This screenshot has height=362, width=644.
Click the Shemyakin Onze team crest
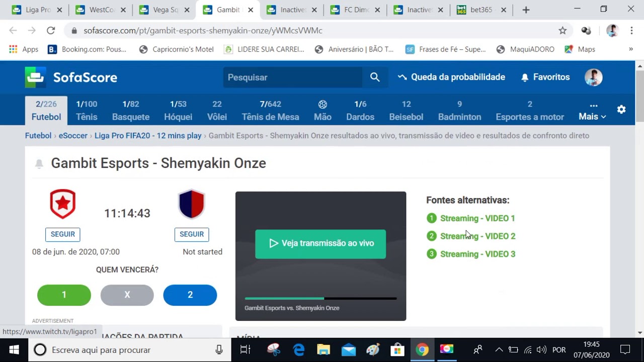192,204
